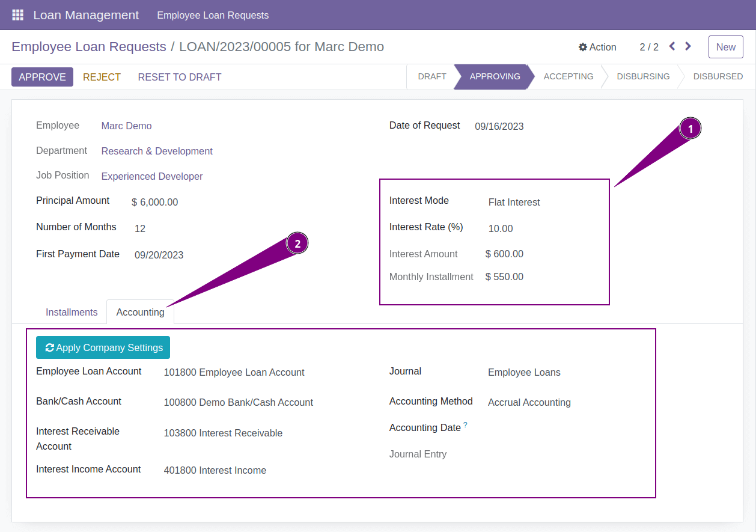Open the Odoo apps grid menu
This screenshot has height=532, width=756.
click(x=17, y=14)
